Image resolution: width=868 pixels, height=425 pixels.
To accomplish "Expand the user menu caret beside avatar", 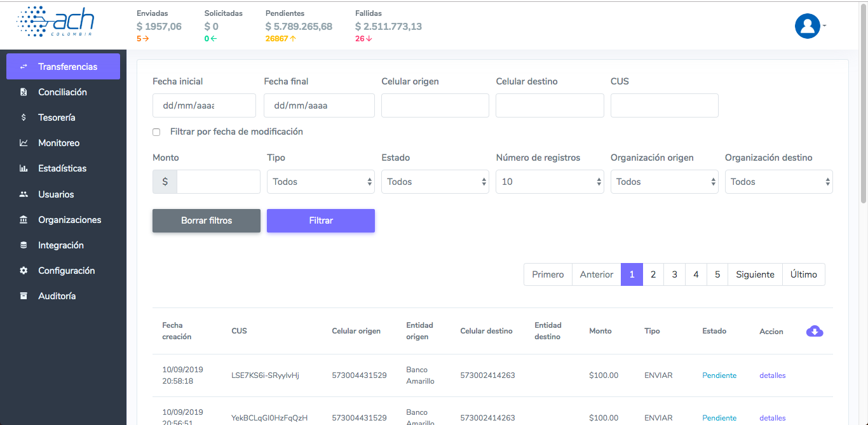I will 824,26.
